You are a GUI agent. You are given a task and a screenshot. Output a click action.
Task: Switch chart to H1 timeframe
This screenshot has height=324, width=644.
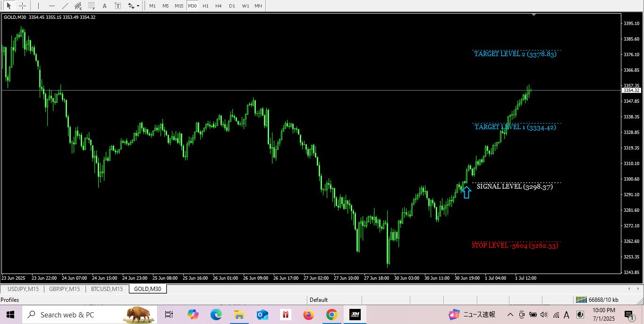click(x=205, y=6)
